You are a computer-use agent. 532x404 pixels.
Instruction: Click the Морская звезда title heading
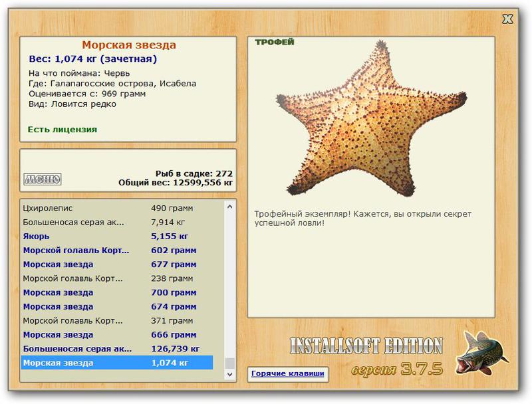(129, 45)
